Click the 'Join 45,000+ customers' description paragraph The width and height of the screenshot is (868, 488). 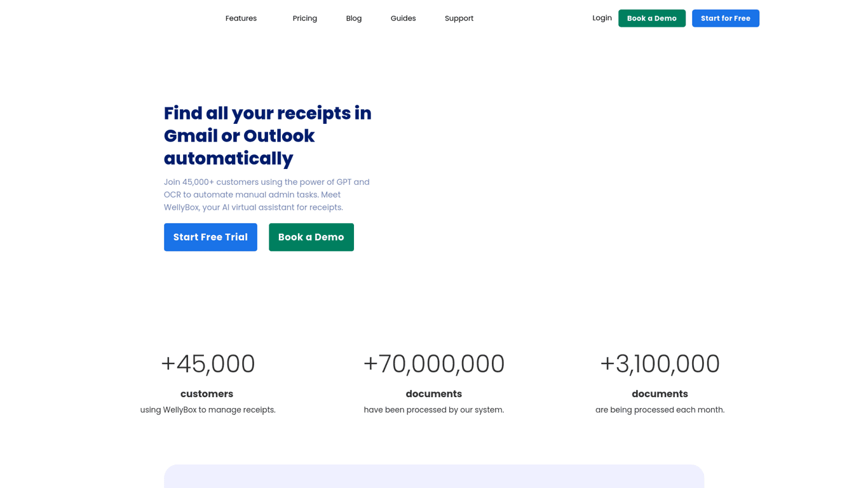(266, 194)
